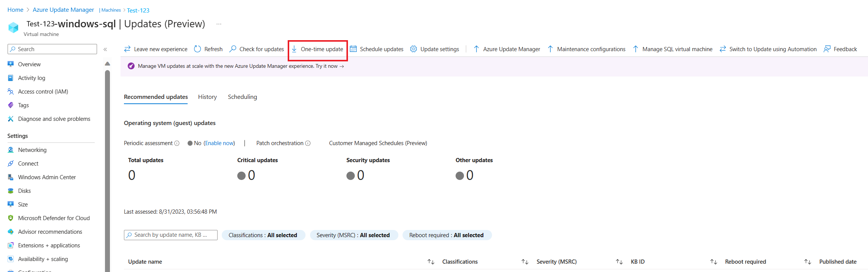Click the sidebar vertical scrollbar thumb
This screenshot has height=272, width=868.
tap(107, 170)
